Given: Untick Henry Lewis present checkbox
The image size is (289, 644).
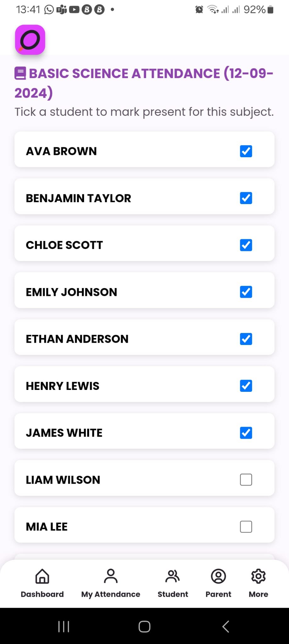Looking at the screenshot, I should coord(246,386).
